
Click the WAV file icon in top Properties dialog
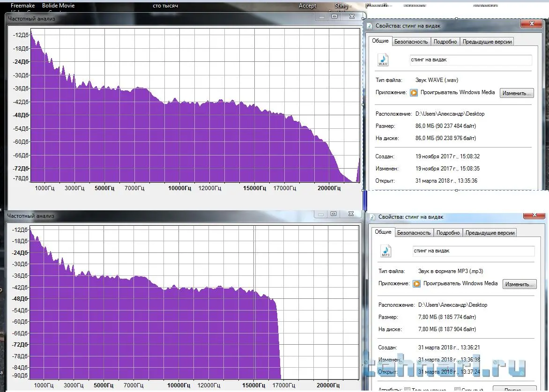[x=383, y=60]
